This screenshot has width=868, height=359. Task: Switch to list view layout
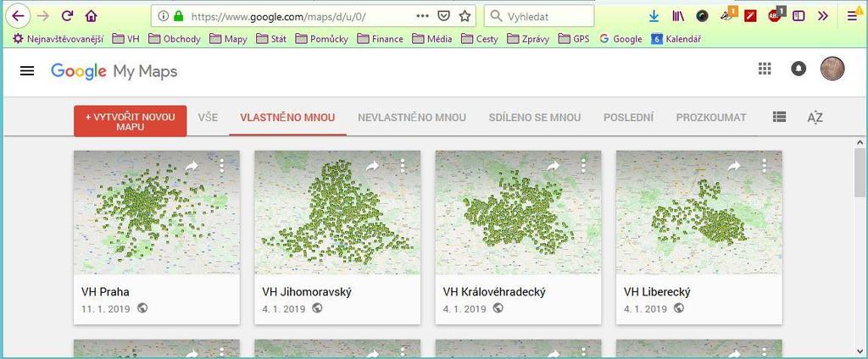pos(780,117)
